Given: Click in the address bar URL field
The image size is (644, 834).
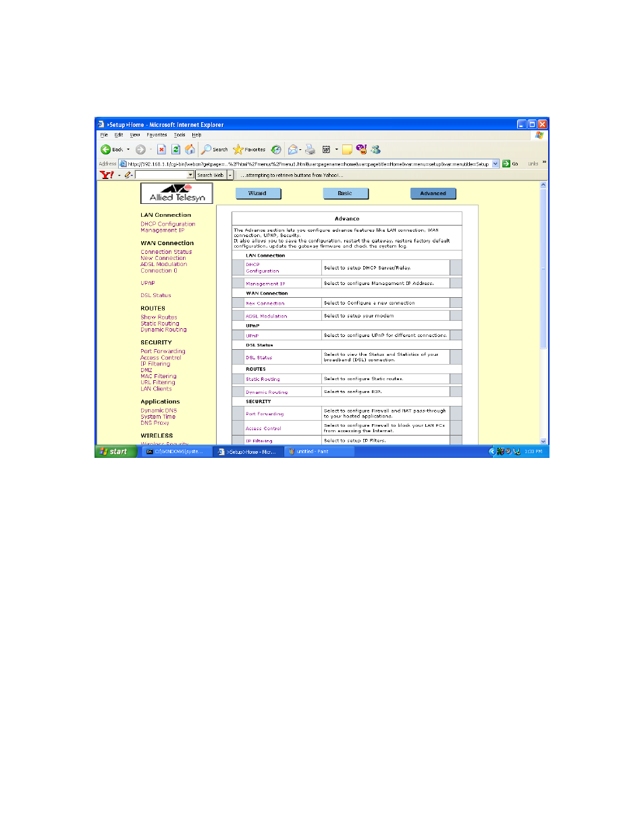Looking at the screenshot, I should tap(308, 163).
